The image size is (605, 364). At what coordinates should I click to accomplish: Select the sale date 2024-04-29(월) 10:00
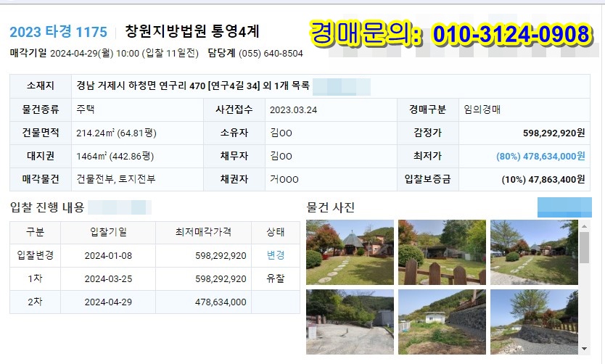[94, 54]
